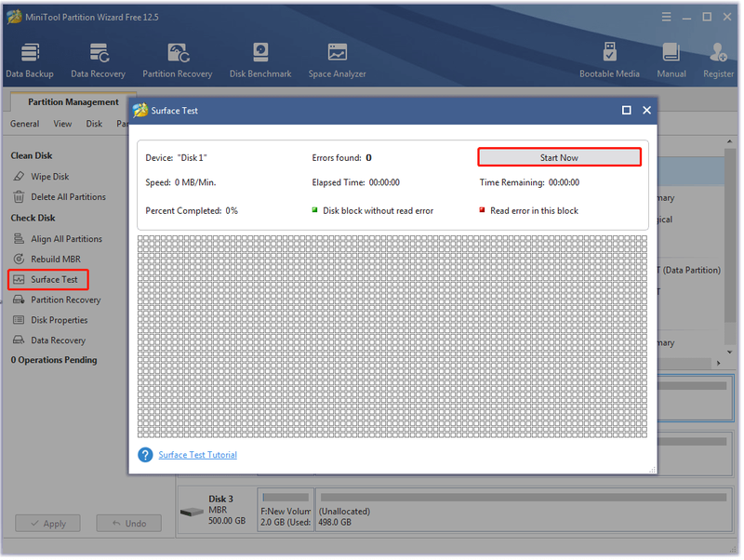Open Partition Recovery from the top toolbar
744x560 pixels.
(x=178, y=60)
